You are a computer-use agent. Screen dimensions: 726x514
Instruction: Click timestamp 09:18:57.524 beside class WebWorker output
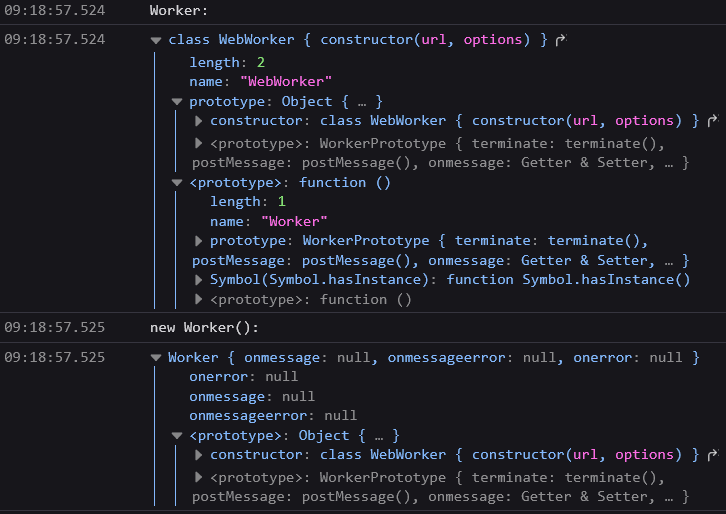(x=55, y=39)
